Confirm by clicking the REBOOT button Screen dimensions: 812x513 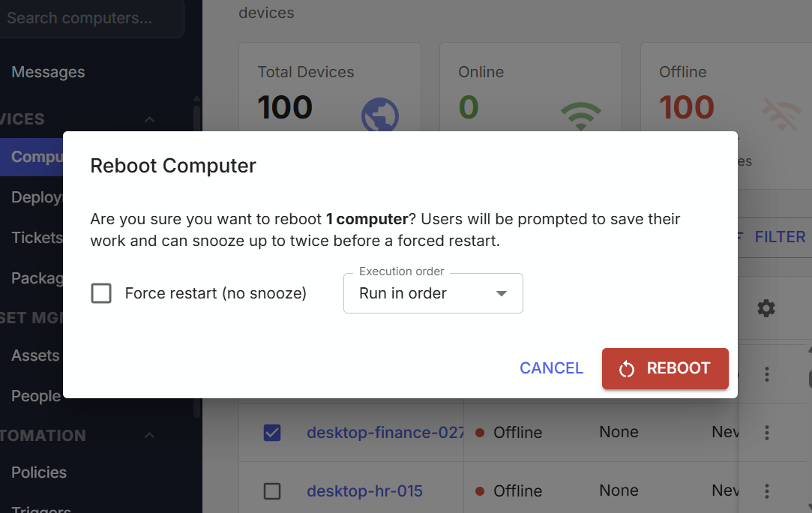point(665,368)
